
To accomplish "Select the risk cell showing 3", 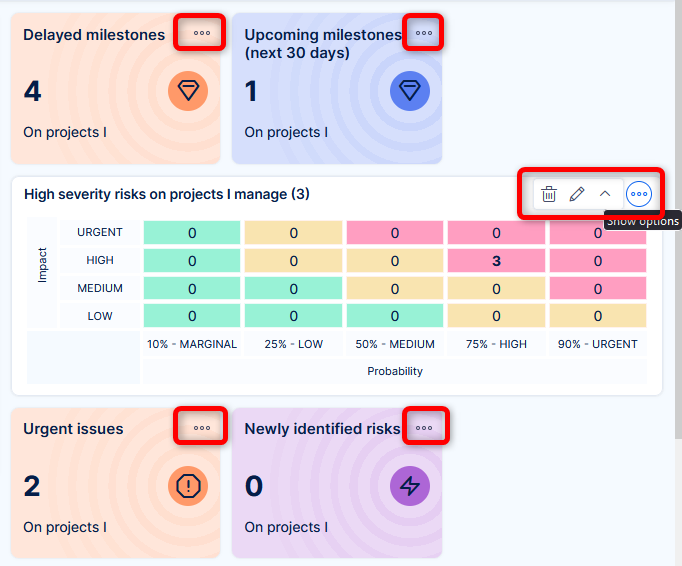I will click(496, 261).
